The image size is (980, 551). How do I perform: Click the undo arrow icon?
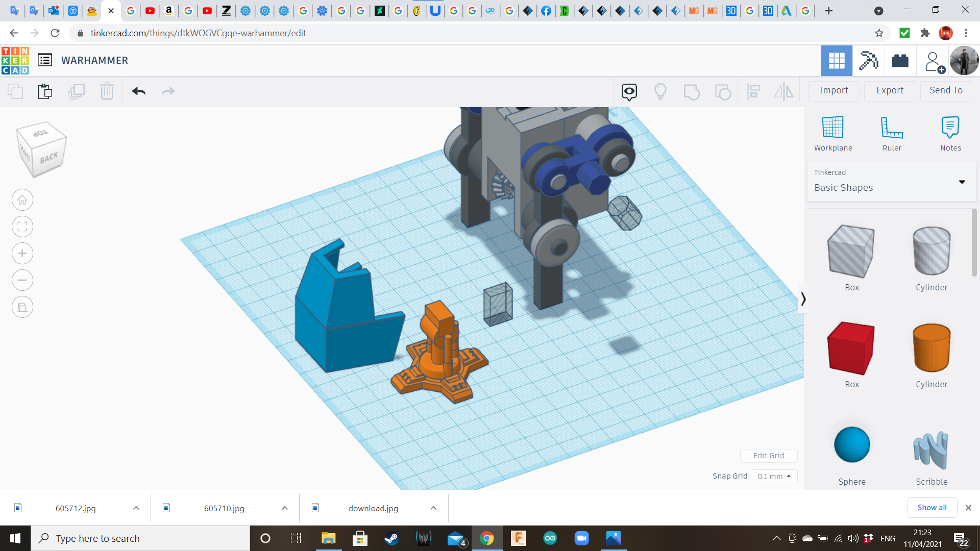[x=138, y=91]
